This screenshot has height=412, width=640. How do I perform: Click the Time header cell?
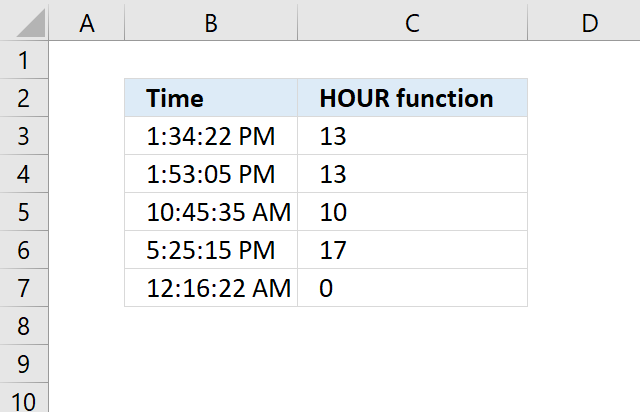tap(211, 98)
